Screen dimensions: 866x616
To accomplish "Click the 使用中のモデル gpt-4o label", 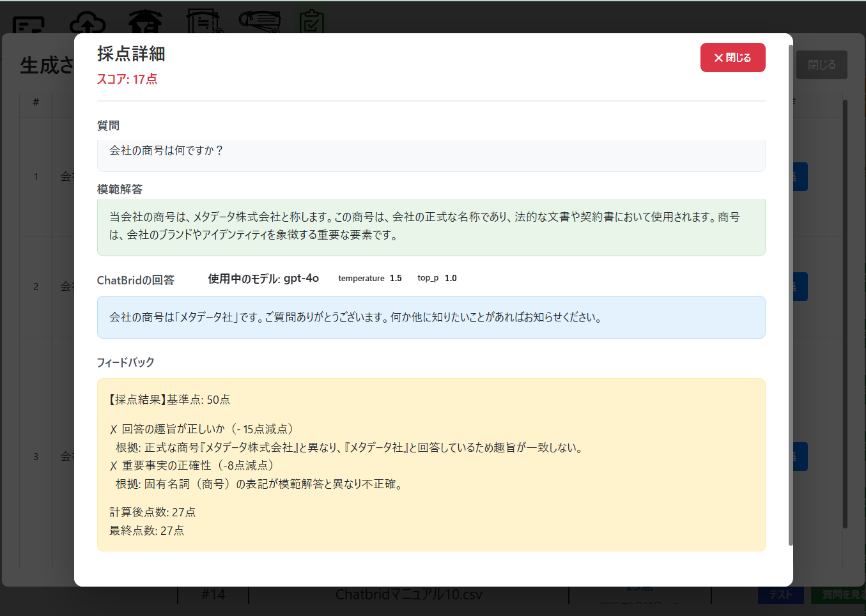I will click(x=263, y=279).
